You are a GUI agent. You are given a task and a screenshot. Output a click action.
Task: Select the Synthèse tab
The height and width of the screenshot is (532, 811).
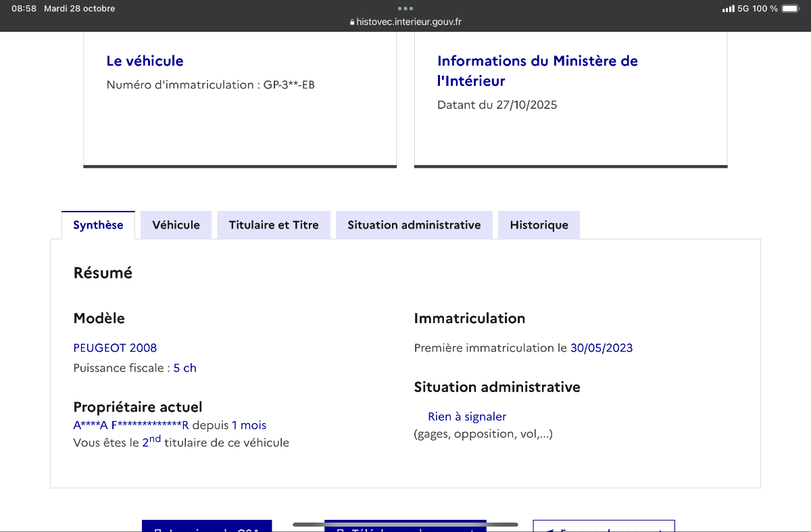(98, 225)
